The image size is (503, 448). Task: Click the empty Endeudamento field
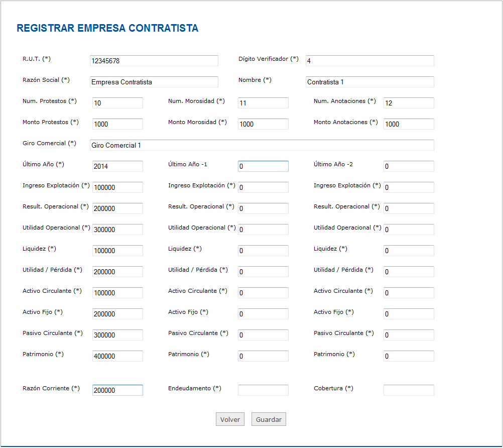click(x=263, y=390)
